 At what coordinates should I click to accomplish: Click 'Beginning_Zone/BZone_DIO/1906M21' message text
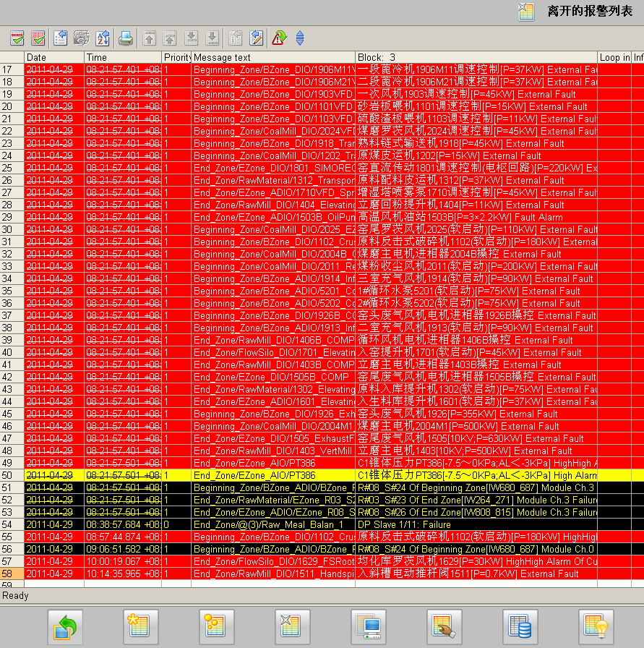tap(274, 82)
